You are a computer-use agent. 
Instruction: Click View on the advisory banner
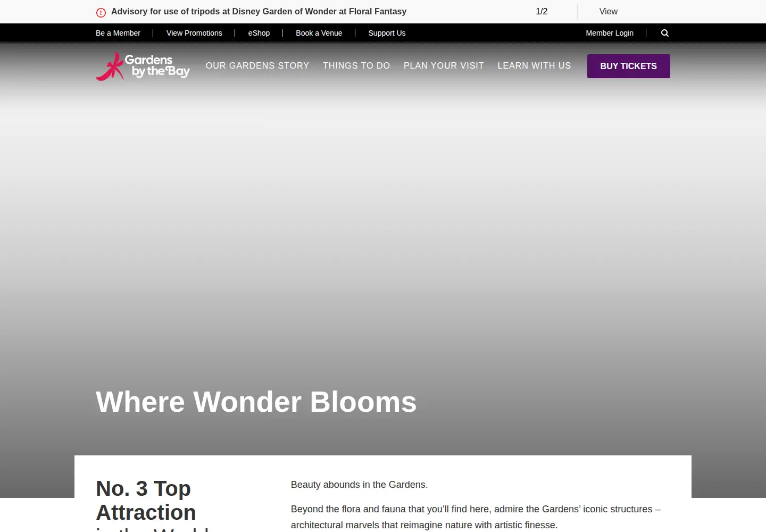[x=609, y=11]
